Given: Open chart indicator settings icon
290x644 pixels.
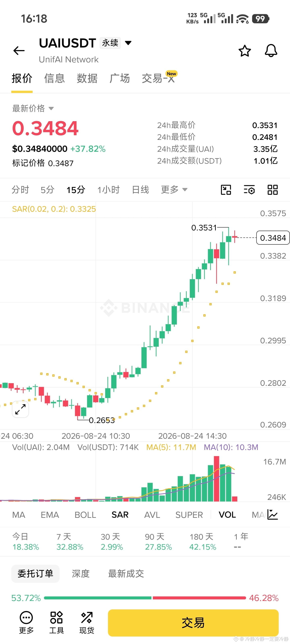Looking at the screenshot, I should [x=249, y=190].
